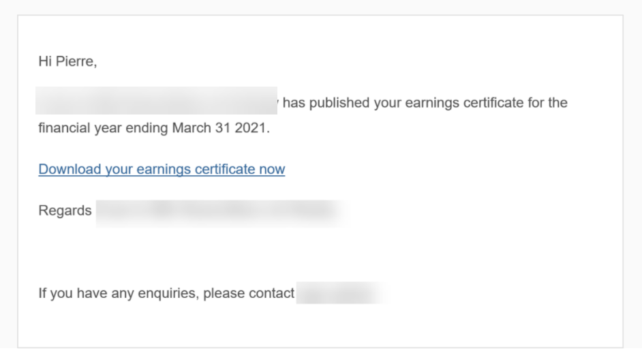Click the blurred contact name after 'please contact'
The width and height of the screenshot is (642, 364).
[x=343, y=292]
